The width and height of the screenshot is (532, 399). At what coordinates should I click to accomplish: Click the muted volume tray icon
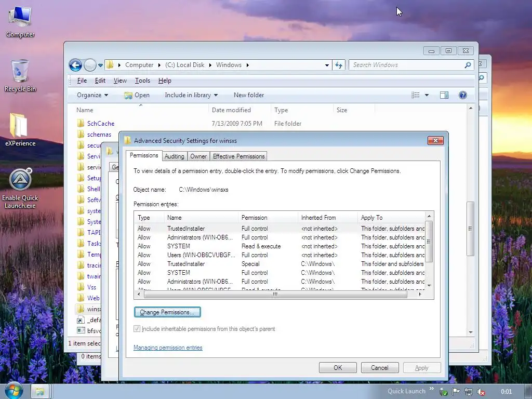(x=481, y=392)
